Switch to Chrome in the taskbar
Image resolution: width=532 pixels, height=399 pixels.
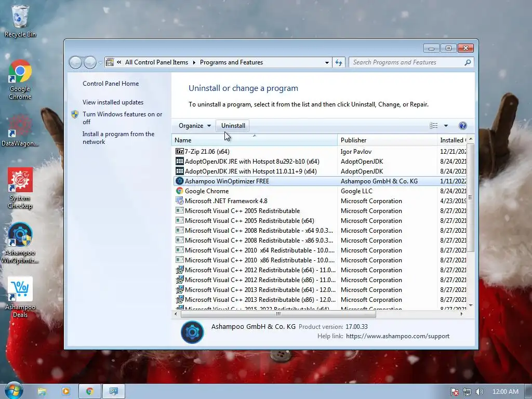[x=90, y=392]
